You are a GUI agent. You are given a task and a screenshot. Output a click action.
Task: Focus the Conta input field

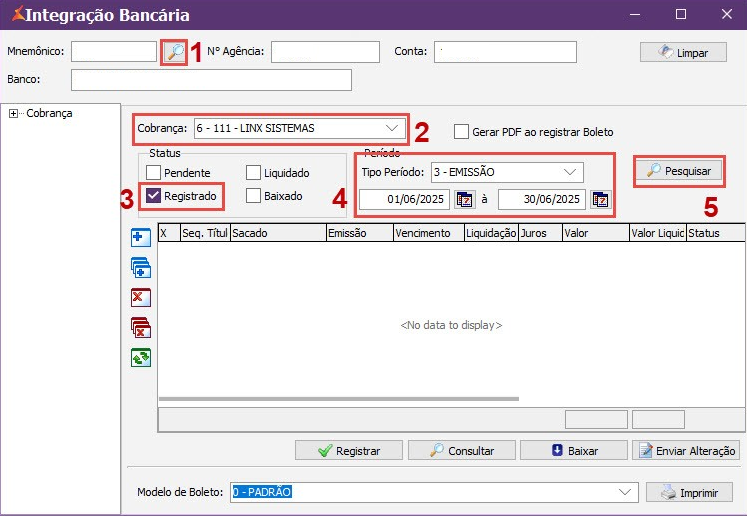(505, 52)
